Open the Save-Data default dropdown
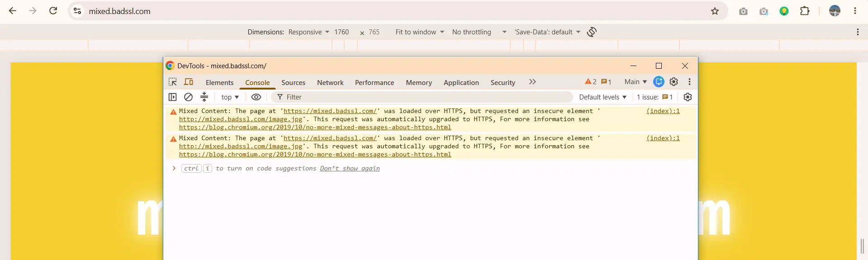The image size is (868, 260). tap(547, 32)
